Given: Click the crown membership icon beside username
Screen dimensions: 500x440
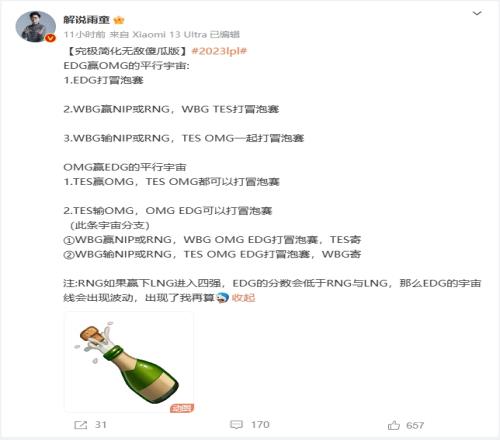Looking at the screenshot, I should [x=119, y=20].
